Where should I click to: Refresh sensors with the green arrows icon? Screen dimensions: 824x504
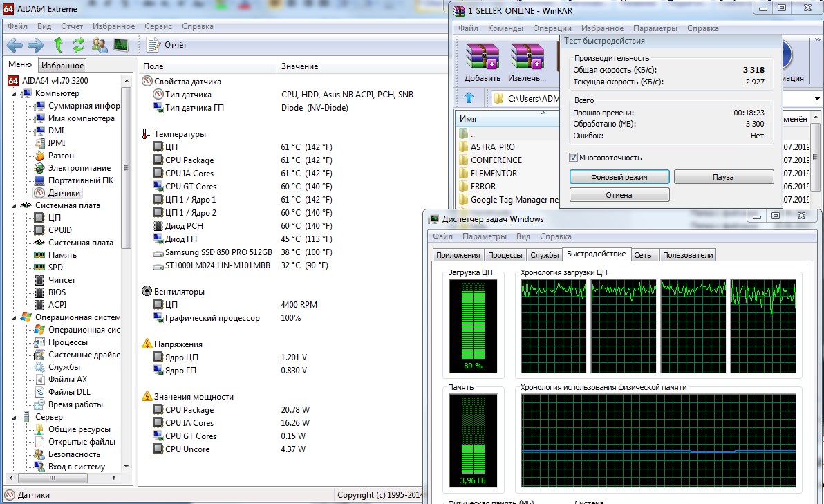(x=78, y=45)
